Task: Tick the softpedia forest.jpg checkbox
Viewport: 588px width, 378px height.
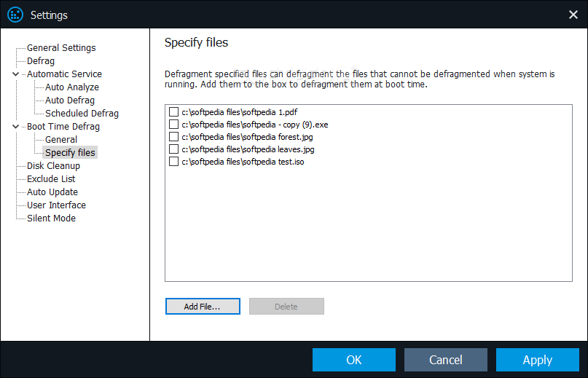Action: 173,136
